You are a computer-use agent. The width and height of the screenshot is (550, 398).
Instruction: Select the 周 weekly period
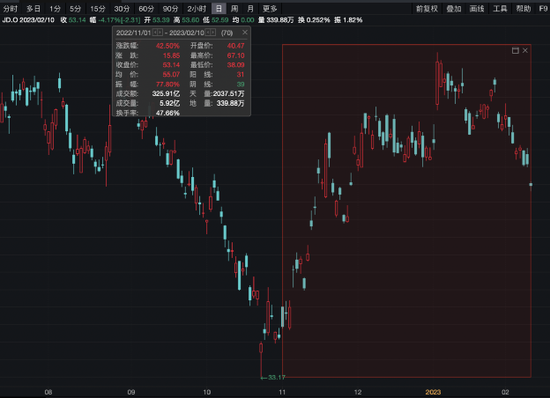point(234,9)
